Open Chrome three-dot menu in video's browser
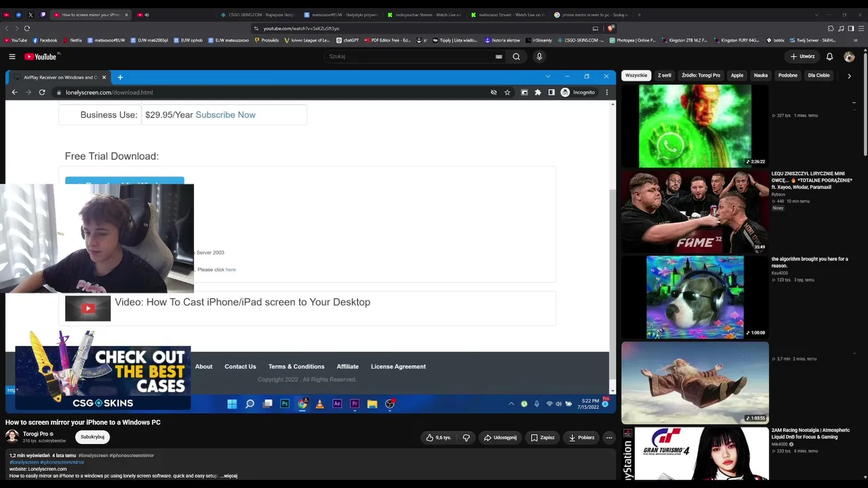Viewport: 868px width, 488px height. pyautogui.click(x=607, y=92)
